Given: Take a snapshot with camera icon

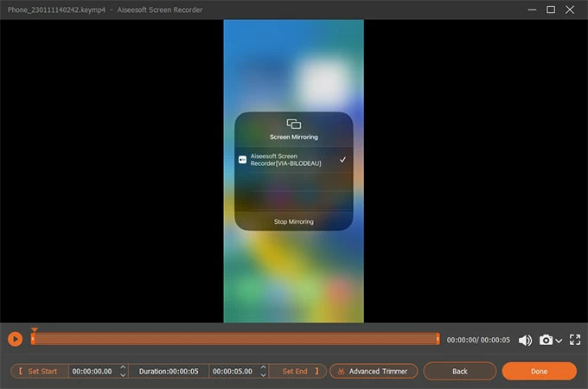Looking at the screenshot, I should tap(546, 340).
